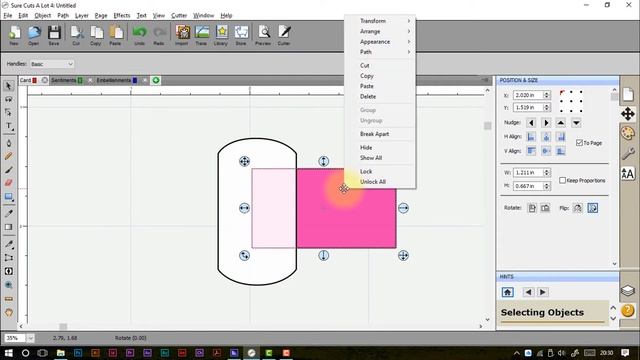Click the Height value input field
This screenshot has width=640, height=360.
coord(528,186)
